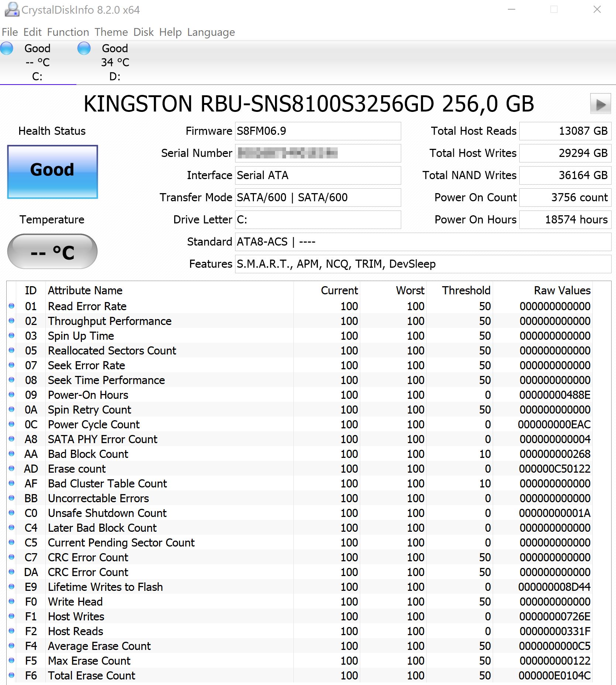This screenshot has height=685, width=616.
Task: Switch to the D: drive tab
Action: click(115, 62)
